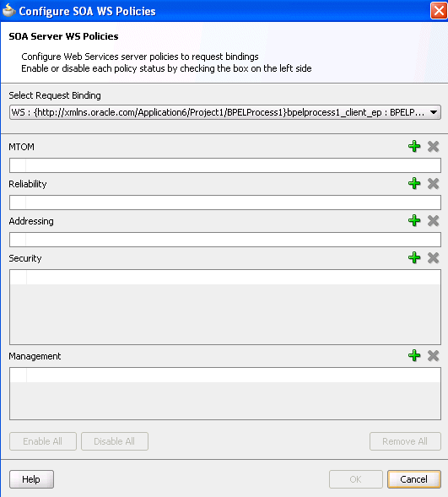Add a Reliability policy with the green plus
The width and height of the screenshot is (448, 497).
414,183
